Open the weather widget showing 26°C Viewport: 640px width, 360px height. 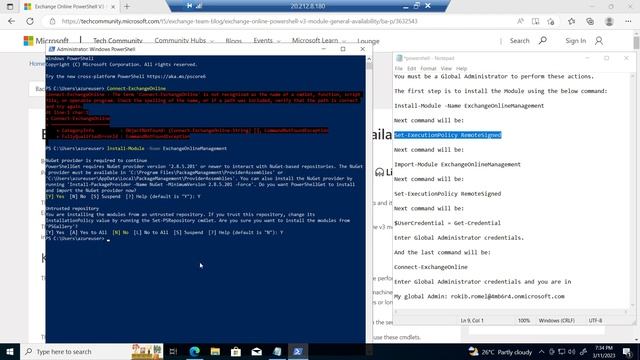pyautogui.click(x=500, y=352)
